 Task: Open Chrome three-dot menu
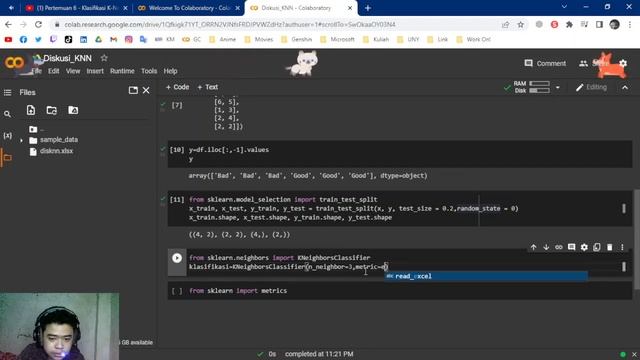pyautogui.click(x=630, y=24)
